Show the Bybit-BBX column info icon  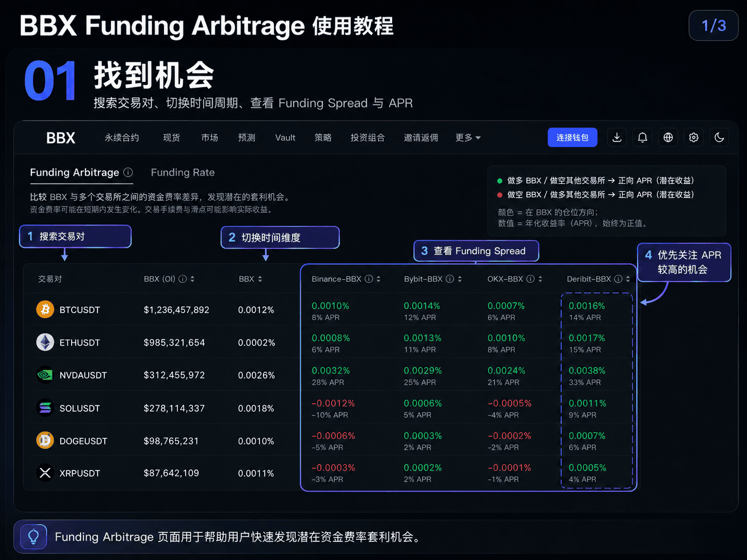coord(450,279)
